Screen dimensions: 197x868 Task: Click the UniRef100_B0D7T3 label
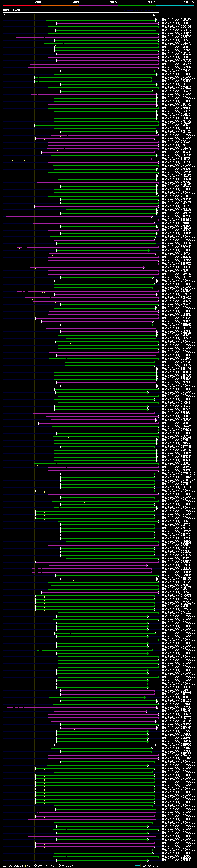[177, 84]
